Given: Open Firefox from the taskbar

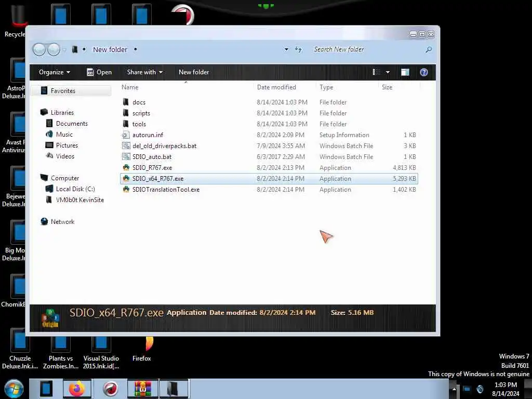Looking at the screenshot, I should (x=77, y=389).
